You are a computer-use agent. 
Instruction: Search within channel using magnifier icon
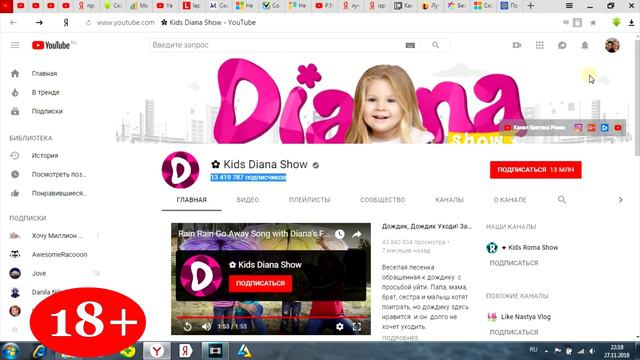coord(562,200)
